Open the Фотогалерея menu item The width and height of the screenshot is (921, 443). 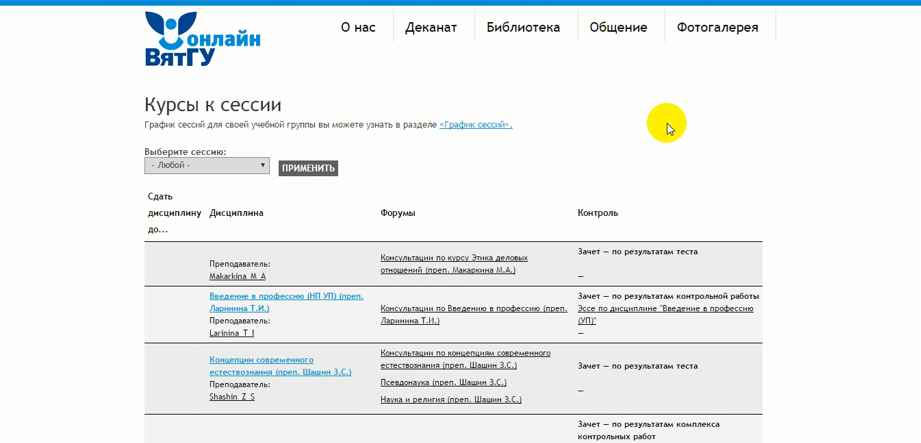tap(717, 27)
